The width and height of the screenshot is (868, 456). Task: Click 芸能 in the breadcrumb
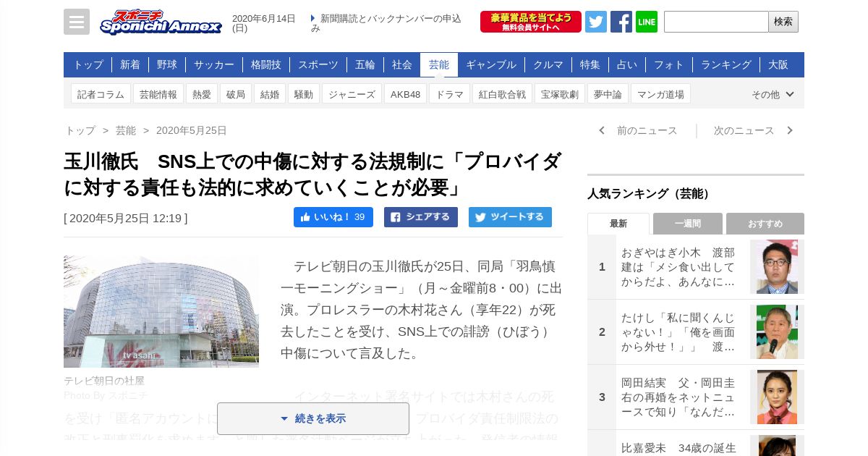(x=126, y=130)
